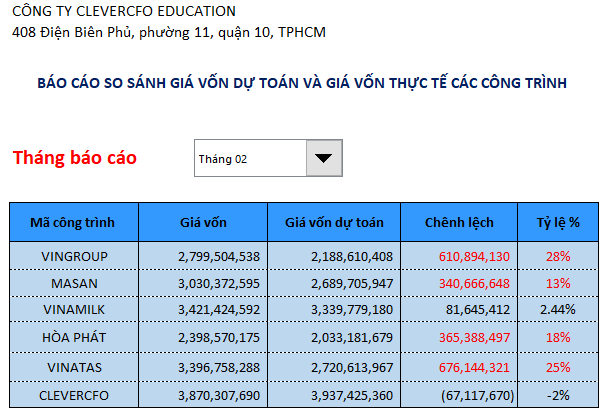The image size is (604, 414).
Task: Click MASAN cost value 3,030,372,595
Action: 218,283
